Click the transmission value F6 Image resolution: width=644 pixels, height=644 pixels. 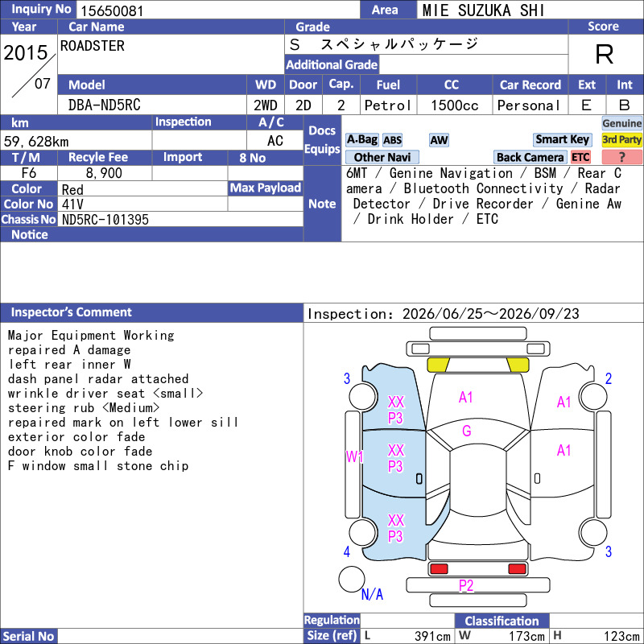pyautogui.click(x=29, y=173)
